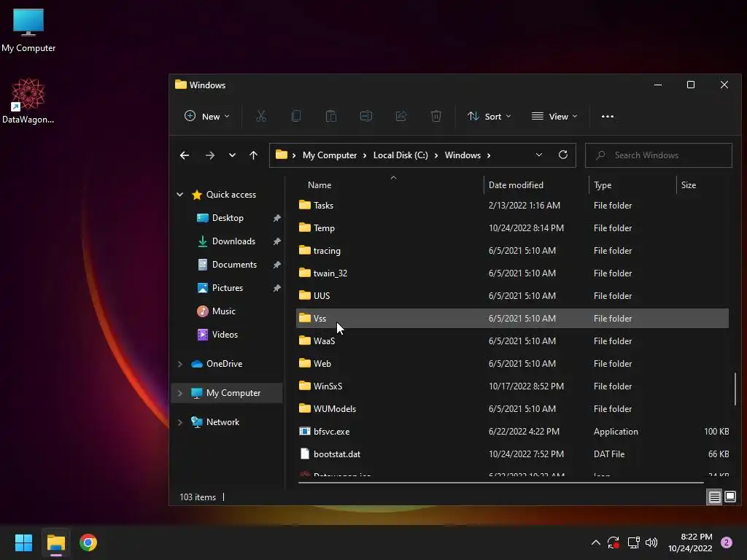Select the bfsvc.exe file

[512, 432]
